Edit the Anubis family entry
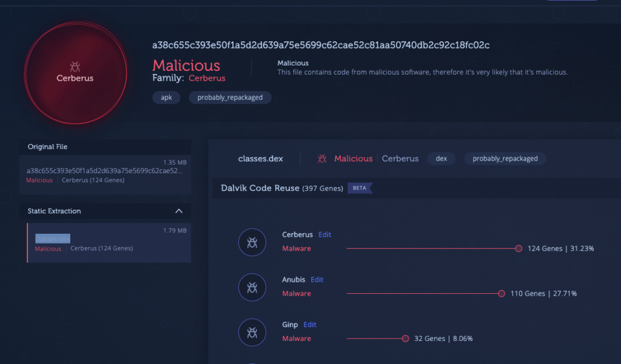 point(317,280)
